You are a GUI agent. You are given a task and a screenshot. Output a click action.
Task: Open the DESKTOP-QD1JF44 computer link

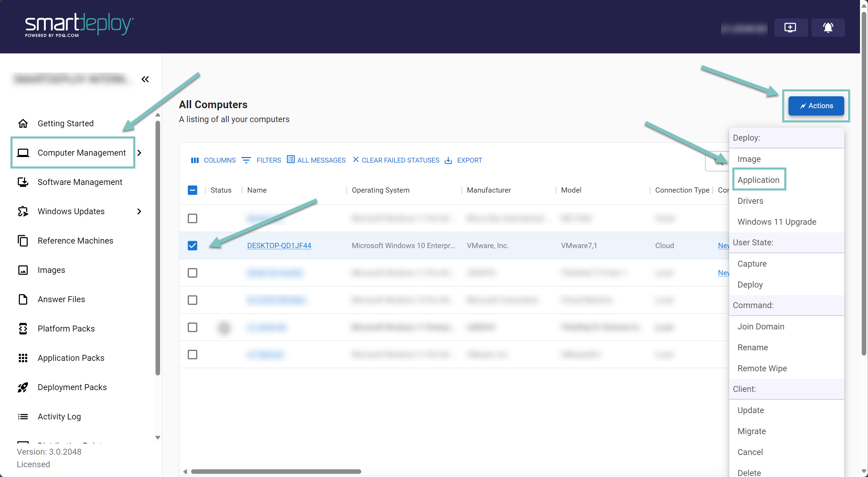(x=279, y=246)
